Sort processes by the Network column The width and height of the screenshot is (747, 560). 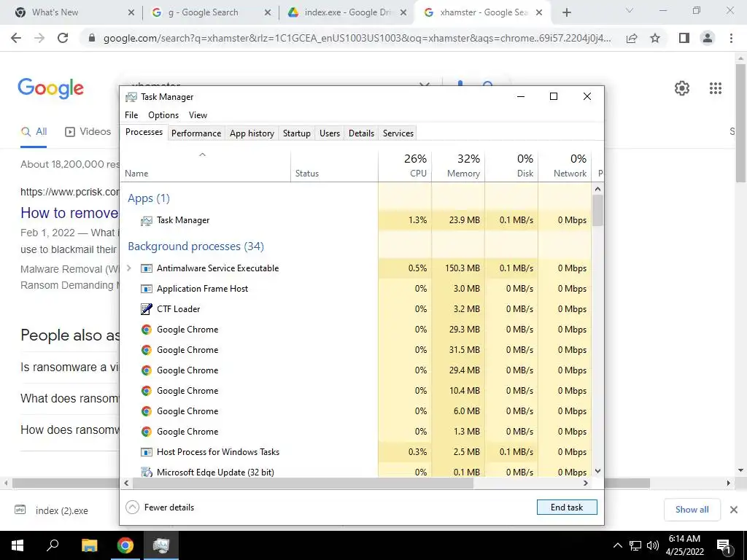(565, 166)
